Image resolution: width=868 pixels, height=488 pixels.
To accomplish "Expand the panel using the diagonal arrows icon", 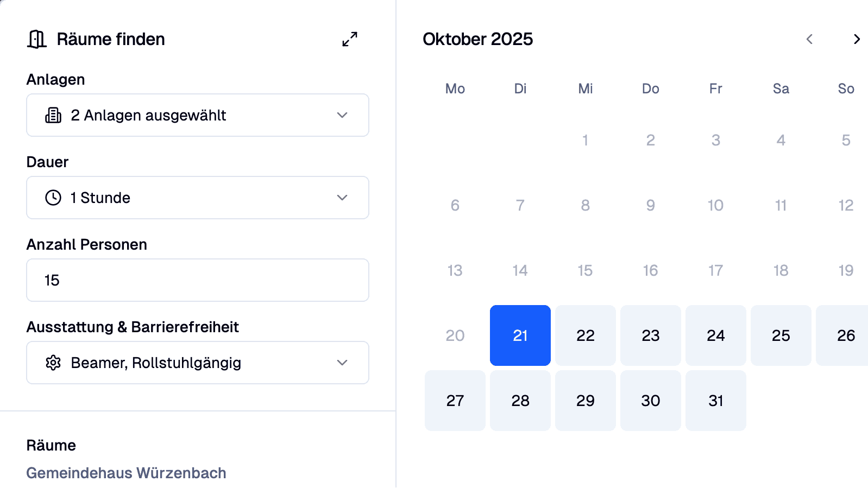I will click(x=349, y=39).
